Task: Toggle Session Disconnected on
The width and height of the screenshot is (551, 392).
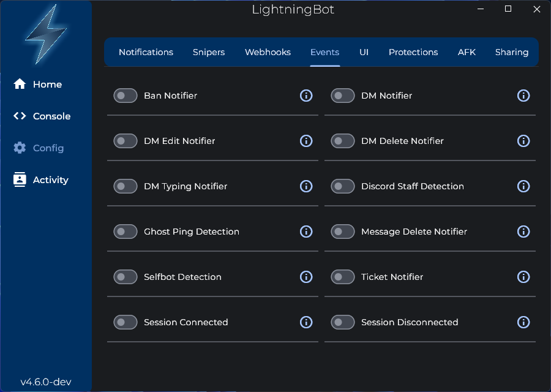Action: (342, 322)
